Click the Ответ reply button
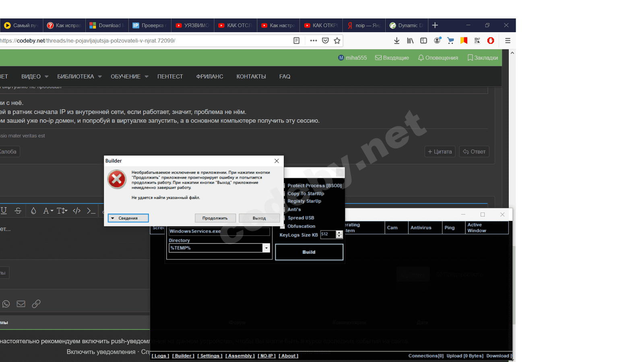644x362 pixels. click(x=474, y=152)
